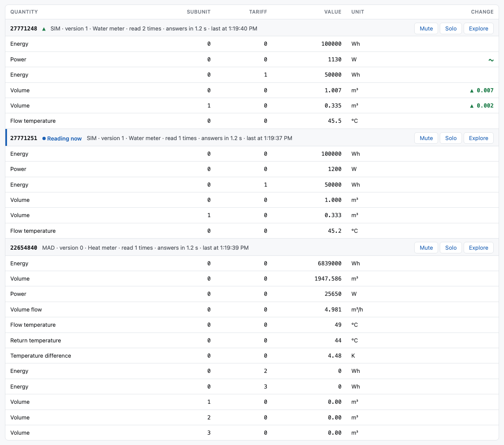504x445 pixels.
Task: Click the TARIFF column header
Action: click(x=258, y=12)
